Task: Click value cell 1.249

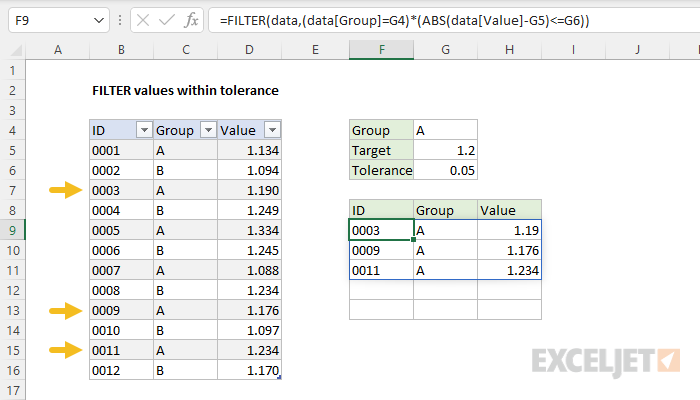Action: pos(249,210)
